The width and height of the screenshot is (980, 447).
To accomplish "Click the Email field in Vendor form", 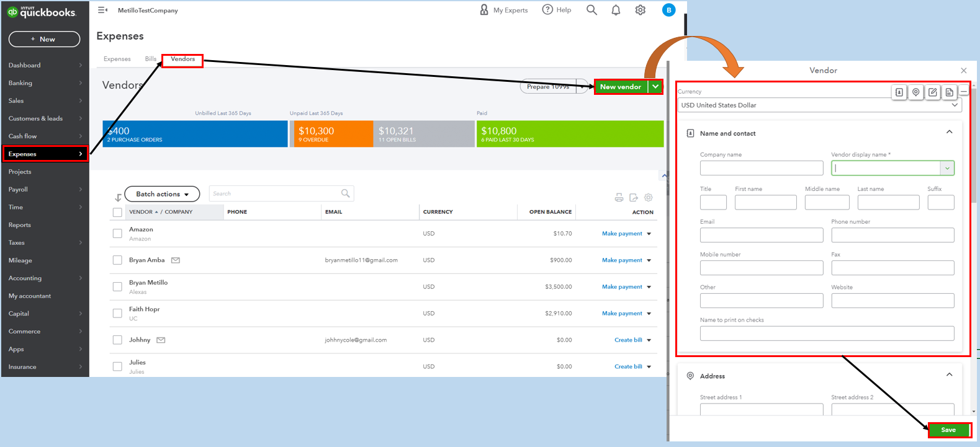I will (762, 235).
